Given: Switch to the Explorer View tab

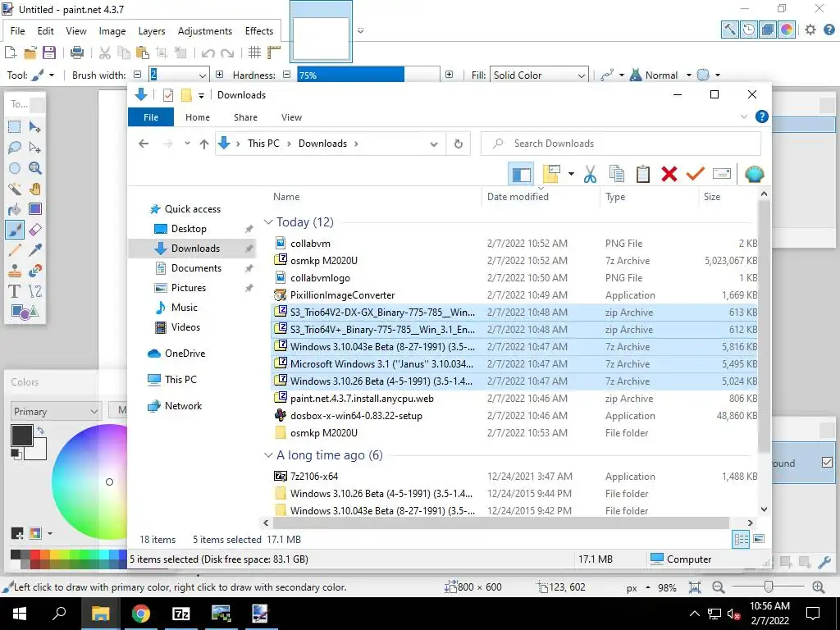Looking at the screenshot, I should coord(291,116).
